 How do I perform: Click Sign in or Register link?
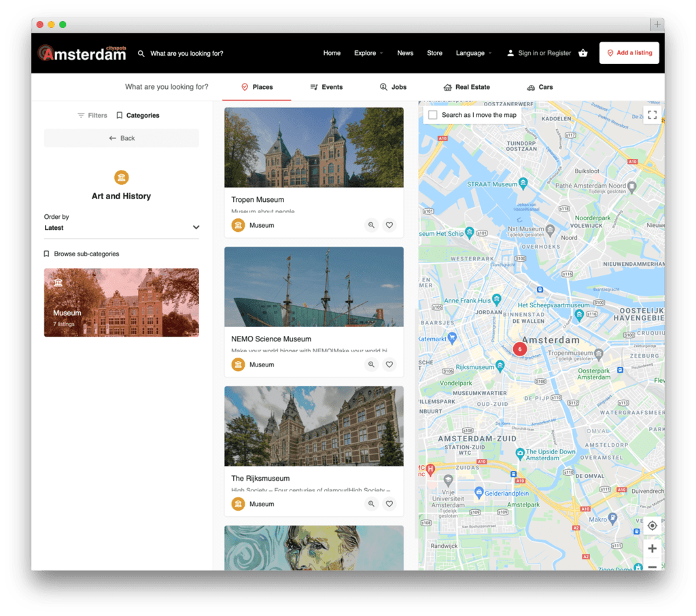click(x=544, y=53)
